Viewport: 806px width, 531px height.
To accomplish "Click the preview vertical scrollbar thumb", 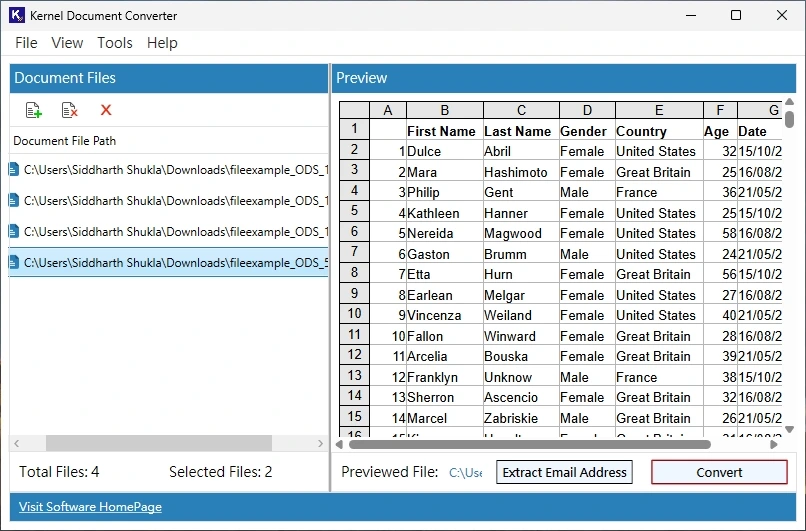I will coord(790,119).
